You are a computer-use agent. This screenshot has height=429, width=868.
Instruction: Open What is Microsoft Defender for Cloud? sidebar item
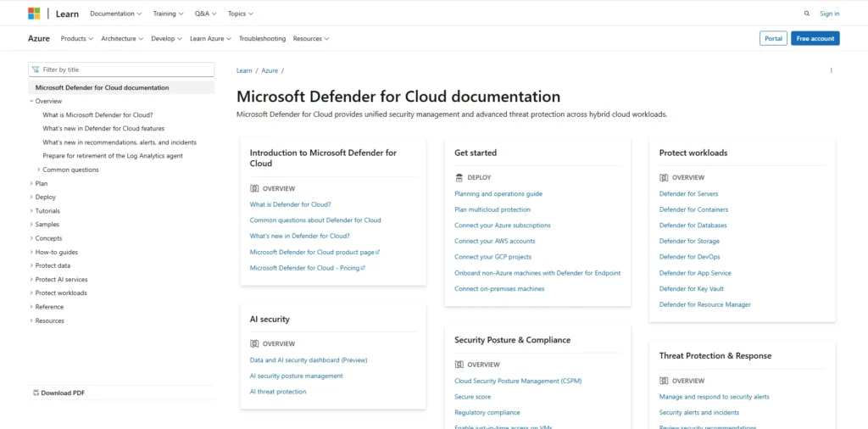click(x=98, y=115)
